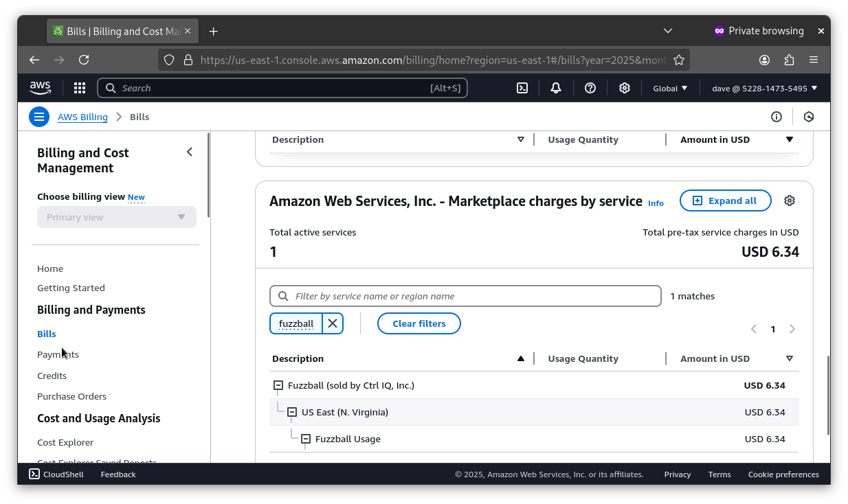Viewport: 848px width, 504px height.
Task: Open the Firefox application menu
Action: tap(814, 60)
